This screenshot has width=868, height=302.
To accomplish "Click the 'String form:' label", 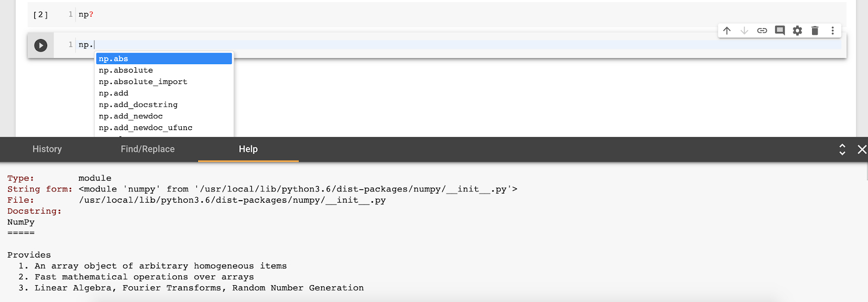I will click(x=40, y=189).
